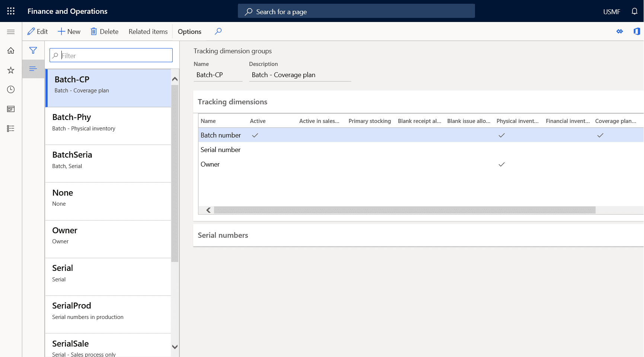Click the New button
Screen dimensions: 644x357
tap(69, 32)
